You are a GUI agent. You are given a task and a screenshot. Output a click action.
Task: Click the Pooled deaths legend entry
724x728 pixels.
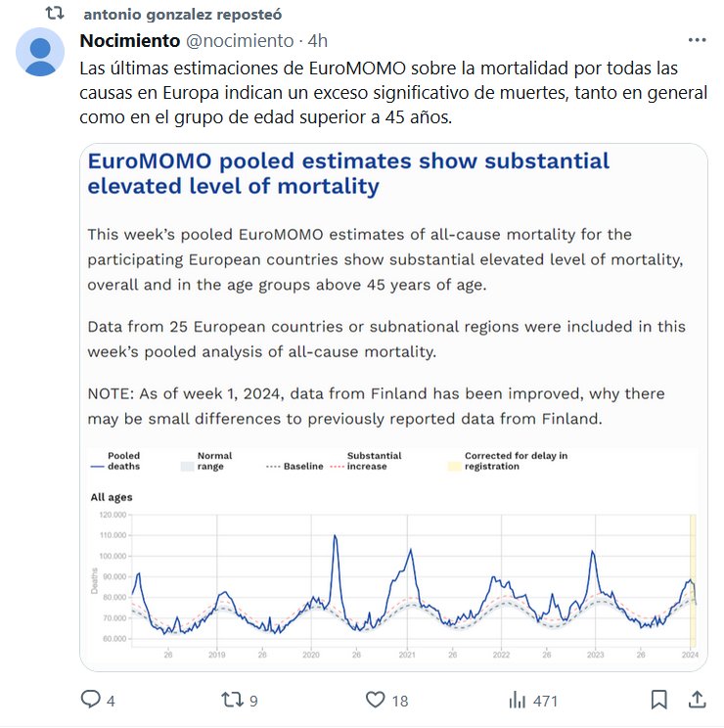click(113, 461)
